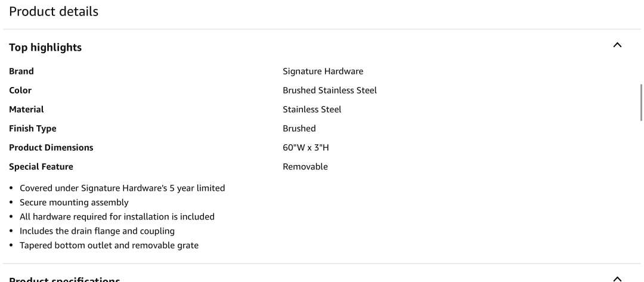Collapse the Top highlights section chevron
The height and width of the screenshot is (282, 644).
point(617,45)
